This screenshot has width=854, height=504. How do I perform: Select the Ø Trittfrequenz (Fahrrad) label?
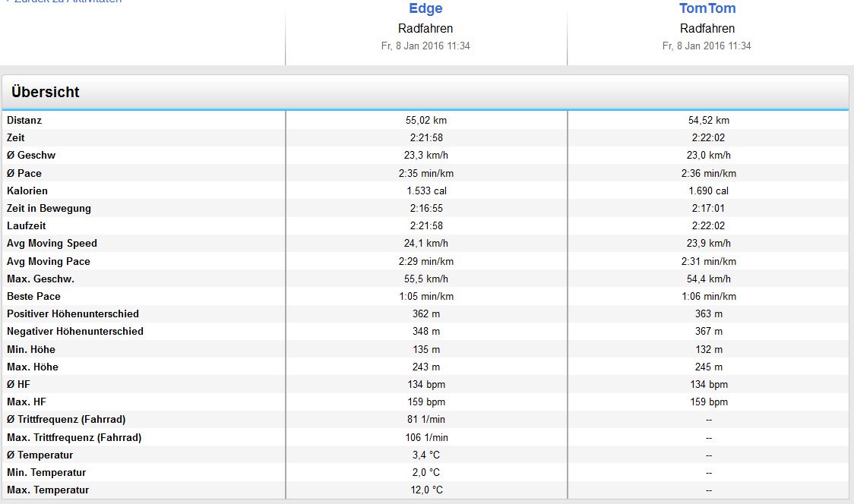(x=66, y=419)
